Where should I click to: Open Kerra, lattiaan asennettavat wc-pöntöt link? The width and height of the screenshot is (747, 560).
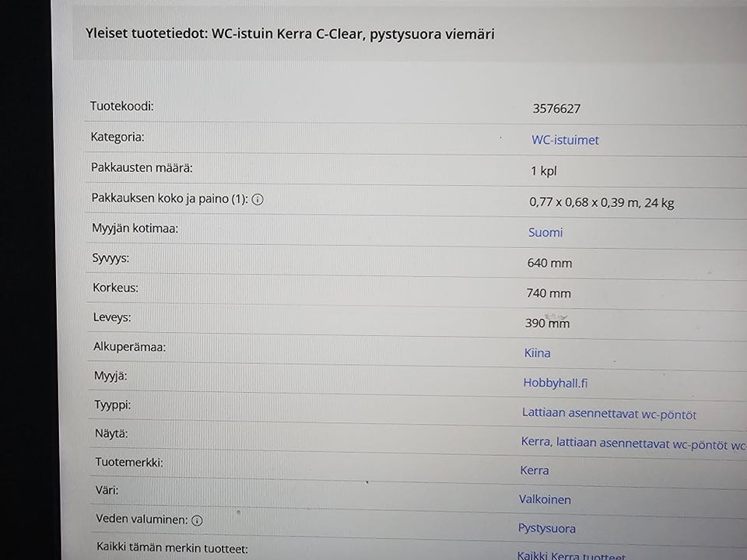tap(633, 443)
